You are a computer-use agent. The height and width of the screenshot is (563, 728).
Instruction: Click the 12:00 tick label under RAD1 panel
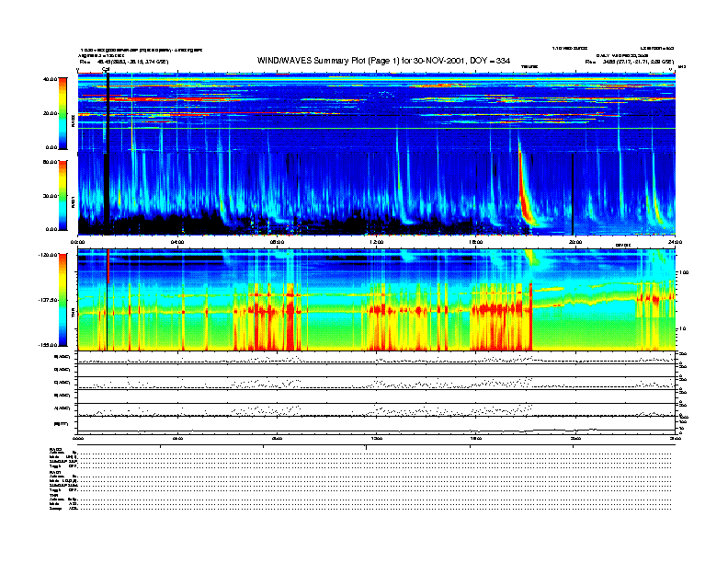pyautogui.click(x=377, y=242)
